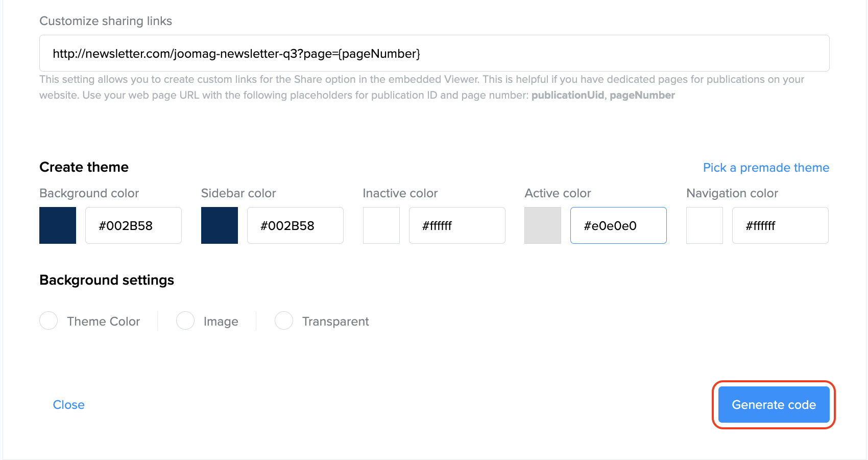Click the sharing links URL input field
Viewport: 868px width, 460px height.
[x=434, y=54]
